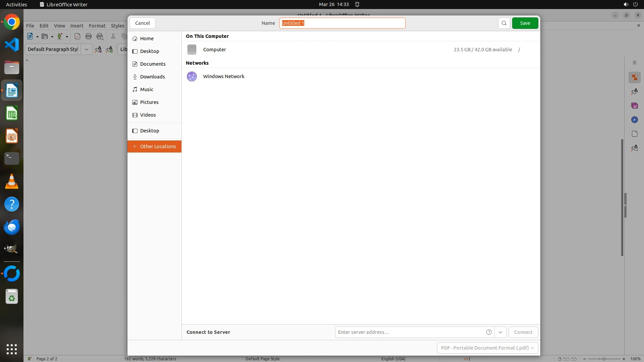Open the sidebar Navigator compass icon
Viewport: 644px width, 362px height.
pyautogui.click(x=634, y=120)
